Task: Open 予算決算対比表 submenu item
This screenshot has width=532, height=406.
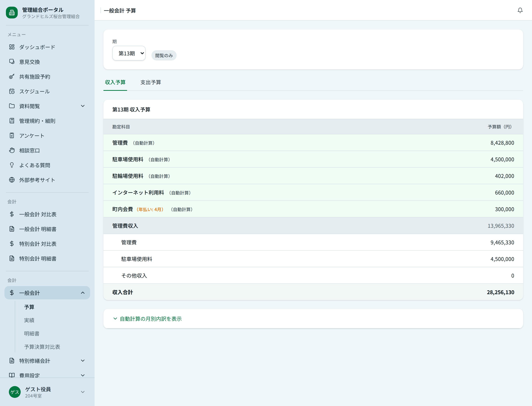Action: click(x=42, y=347)
